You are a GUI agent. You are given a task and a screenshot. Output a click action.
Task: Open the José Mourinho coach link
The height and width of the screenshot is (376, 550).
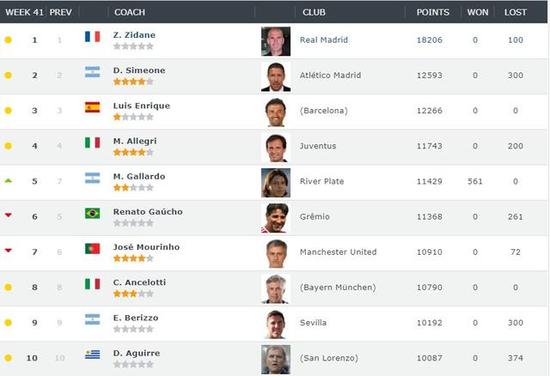click(x=146, y=247)
